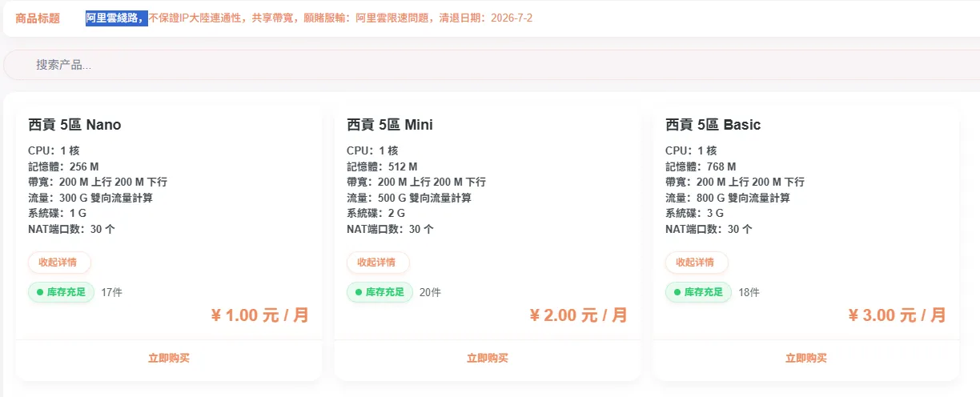Click the 商品标题 label
Image resolution: width=980 pixels, height=397 pixels.
tap(38, 18)
